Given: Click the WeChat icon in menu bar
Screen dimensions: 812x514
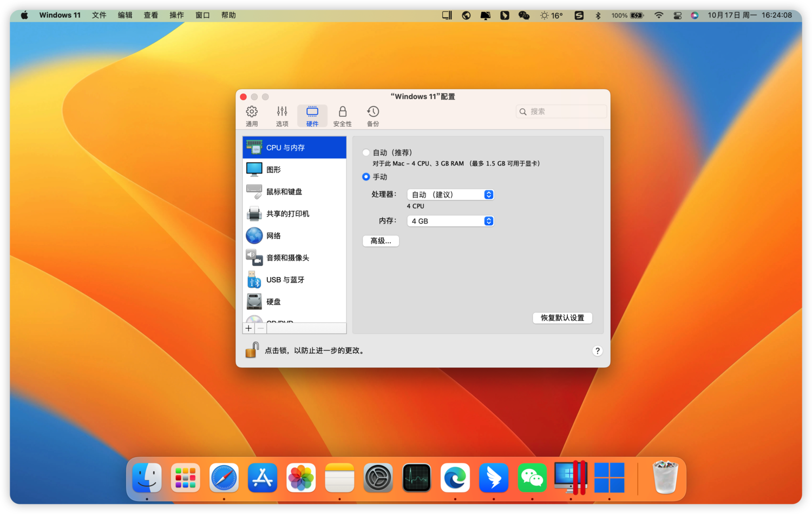Looking at the screenshot, I should point(523,15).
